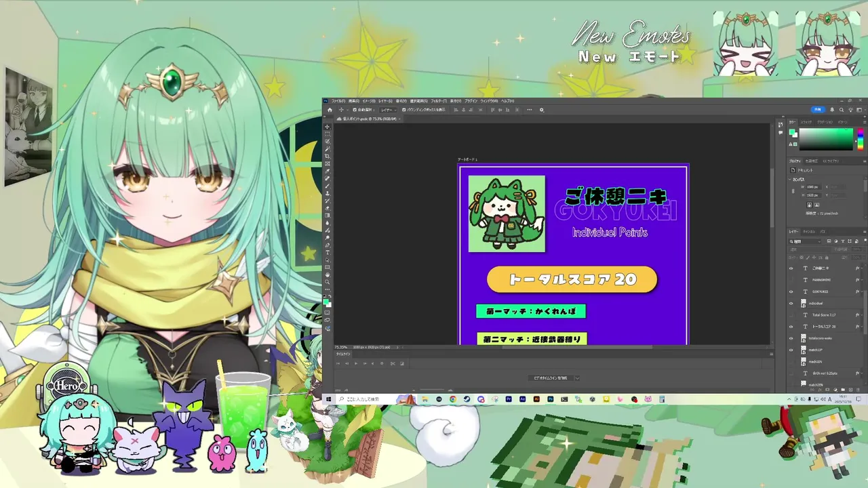Click the vertical hue slider in Color panel

click(x=861, y=139)
